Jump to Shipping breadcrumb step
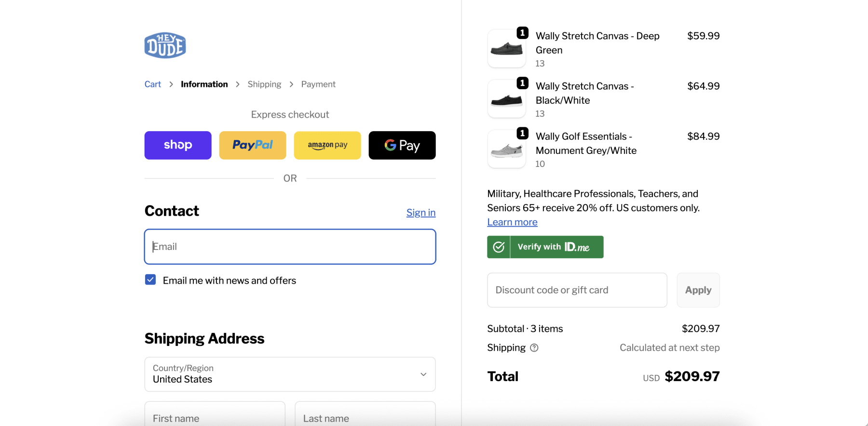This screenshot has width=868, height=426. 264,84
